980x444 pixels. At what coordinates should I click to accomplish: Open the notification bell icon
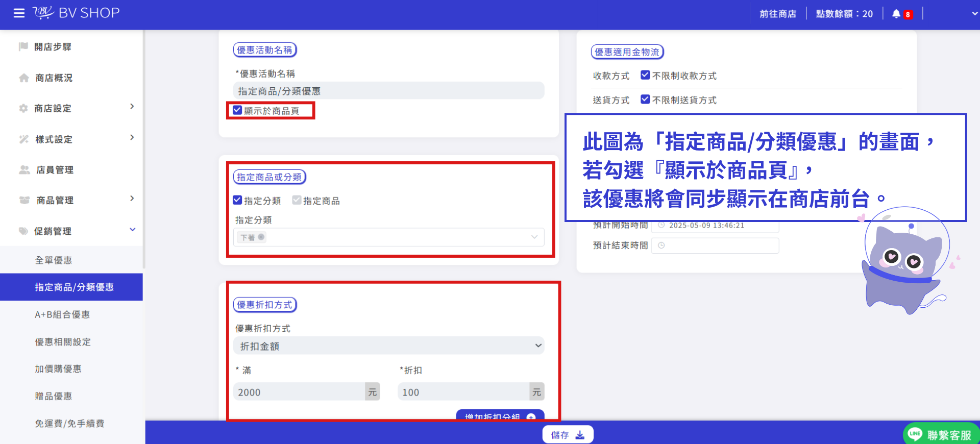[896, 14]
